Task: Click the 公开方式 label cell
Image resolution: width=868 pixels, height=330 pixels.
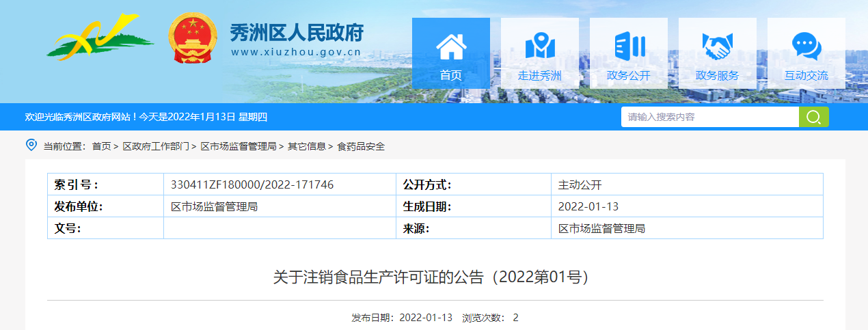Action: coord(474,184)
